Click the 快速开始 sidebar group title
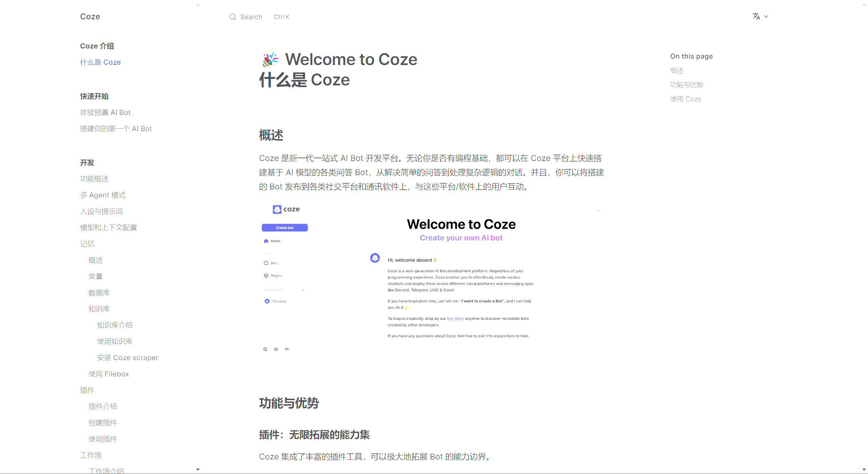The image size is (868, 474). pos(94,96)
